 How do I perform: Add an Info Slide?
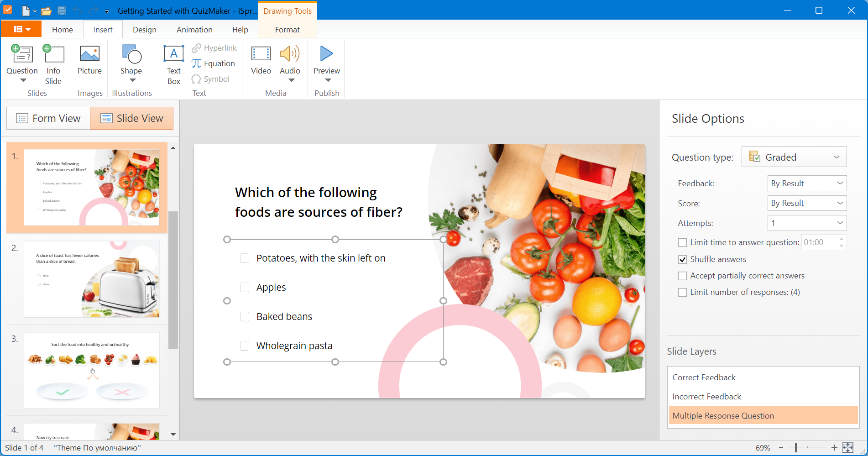(53, 64)
